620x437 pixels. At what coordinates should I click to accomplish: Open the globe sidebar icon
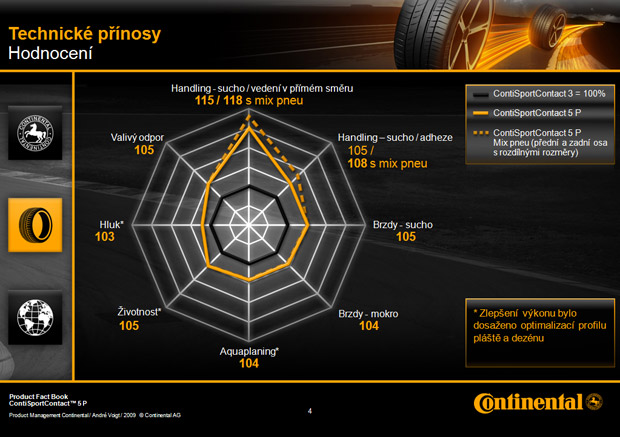tap(35, 317)
